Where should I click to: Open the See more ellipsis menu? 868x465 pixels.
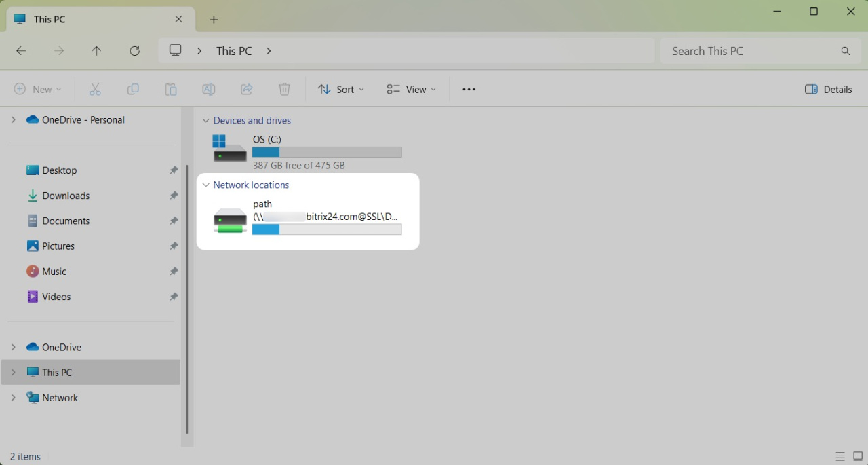(x=469, y=90)
